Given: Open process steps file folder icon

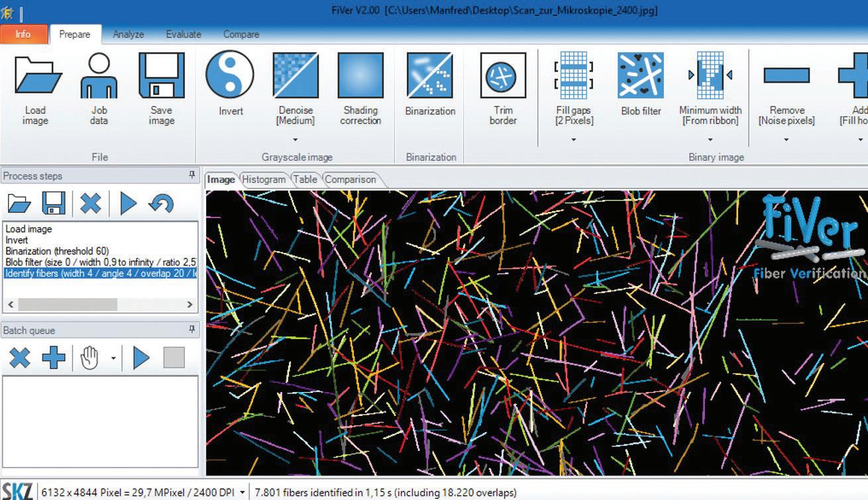Looking at the screenshot, I should (x=19, y=203).
